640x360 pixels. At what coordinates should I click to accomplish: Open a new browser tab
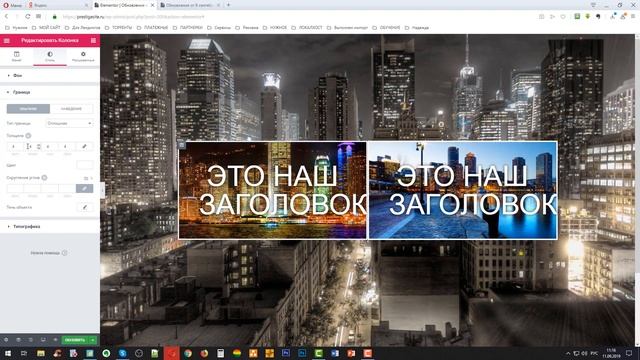(228, 5)
